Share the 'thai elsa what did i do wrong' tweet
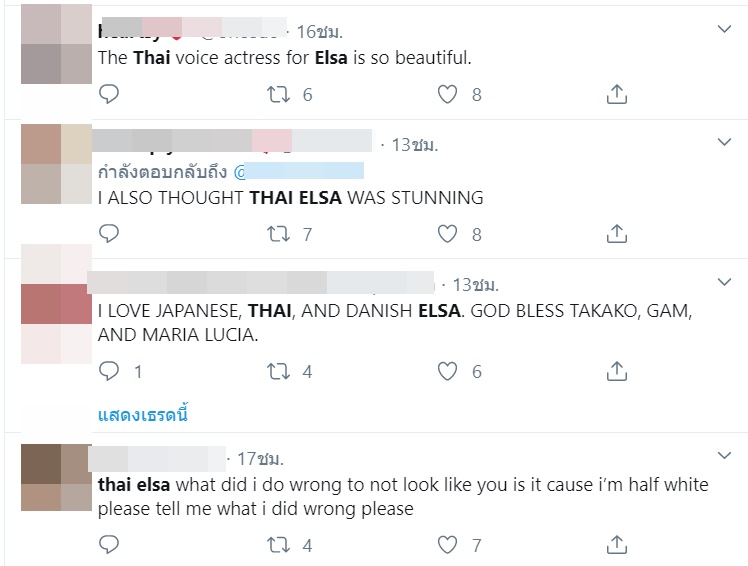 [x=617, y=545]
